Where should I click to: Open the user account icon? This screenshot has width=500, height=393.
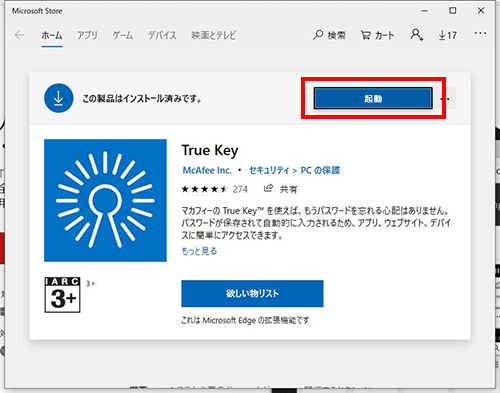pos(417,35)
